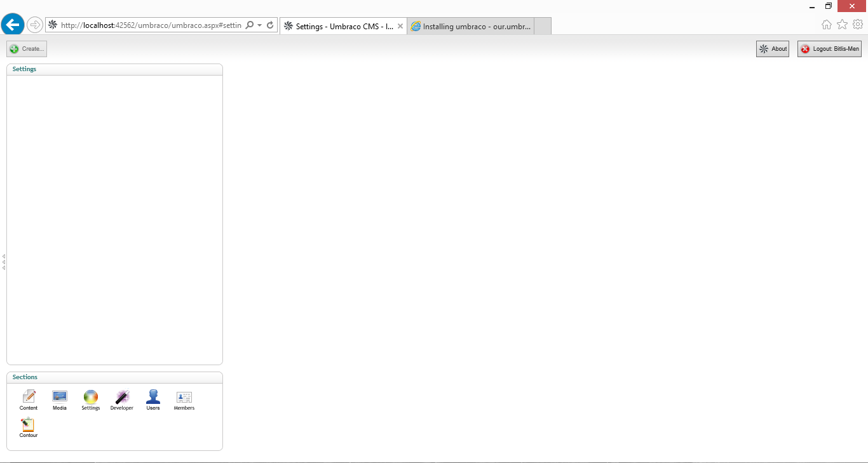Viewport: 868px width, 463px height.
Task: Switch to the Installing umbraco tab
Action: pos(471,26)
